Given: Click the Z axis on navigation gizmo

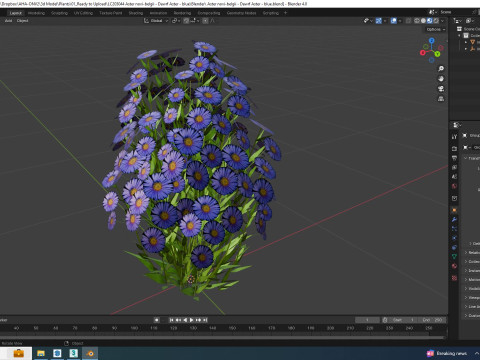Looking at the screenshot, I should 432,40.
